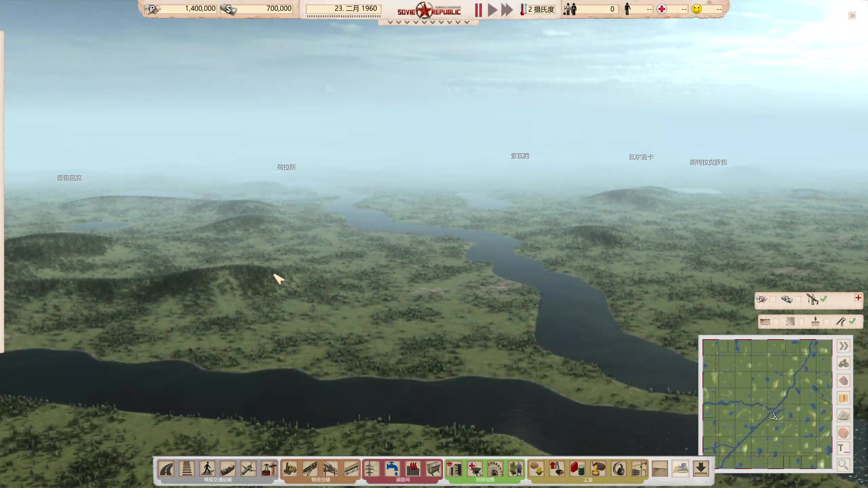Screen dimensions: 868x488
Task: Collapse minimap with double-arrow button
Action: (x=843, y=346)
